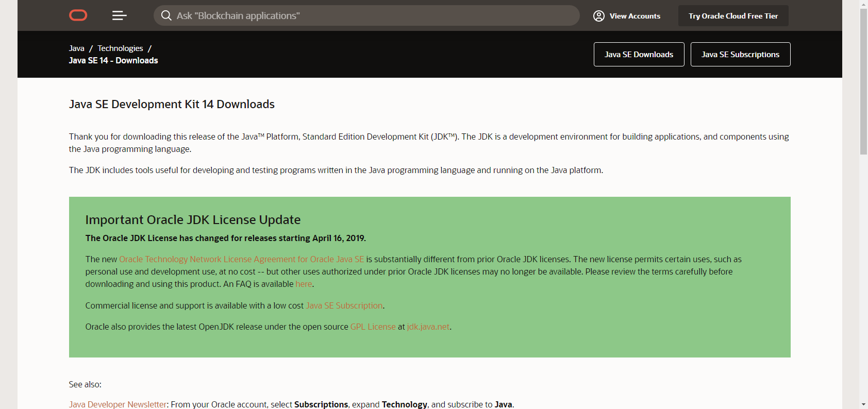This screenshot has width=868, height=409.
Task: Open Oracle Technology Network License Agreement link
Action: pyautogui.click(x=241, y=260)
